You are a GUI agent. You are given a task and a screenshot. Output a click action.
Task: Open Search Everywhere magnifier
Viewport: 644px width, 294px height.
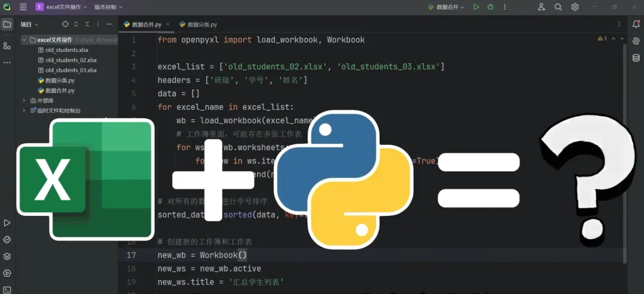(558, 7)
